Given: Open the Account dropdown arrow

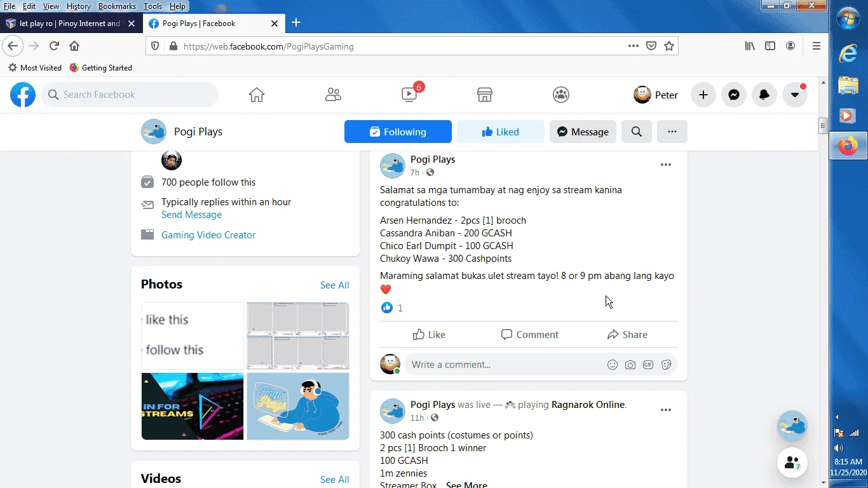Looking at the screenshot, I should click(x=795, y=95).
